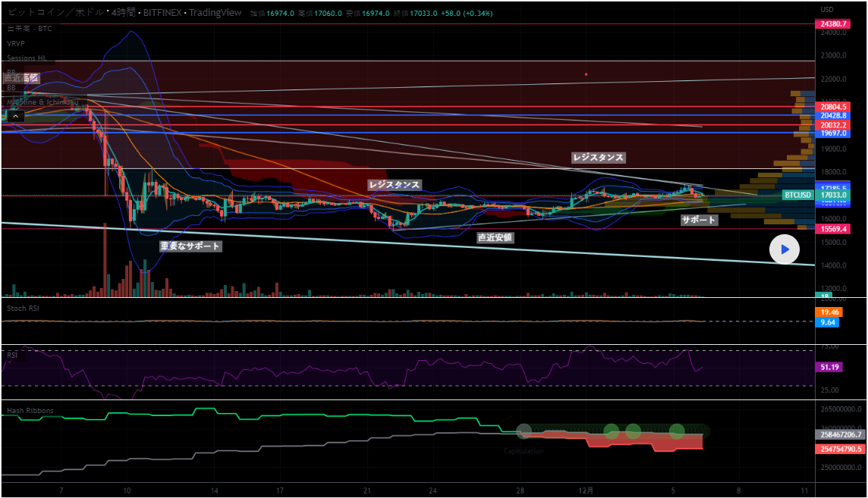Click the BTCUSD price tag label
Image resolution: width=868 pixels, height=498 pixels.
pyautogui.click(x=797, y=195)
